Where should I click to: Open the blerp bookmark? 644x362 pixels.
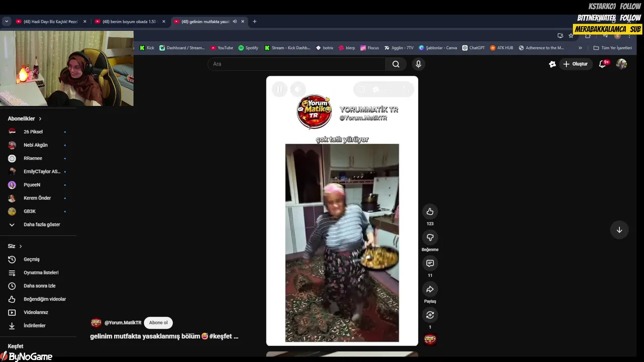[x=347, y=48]
